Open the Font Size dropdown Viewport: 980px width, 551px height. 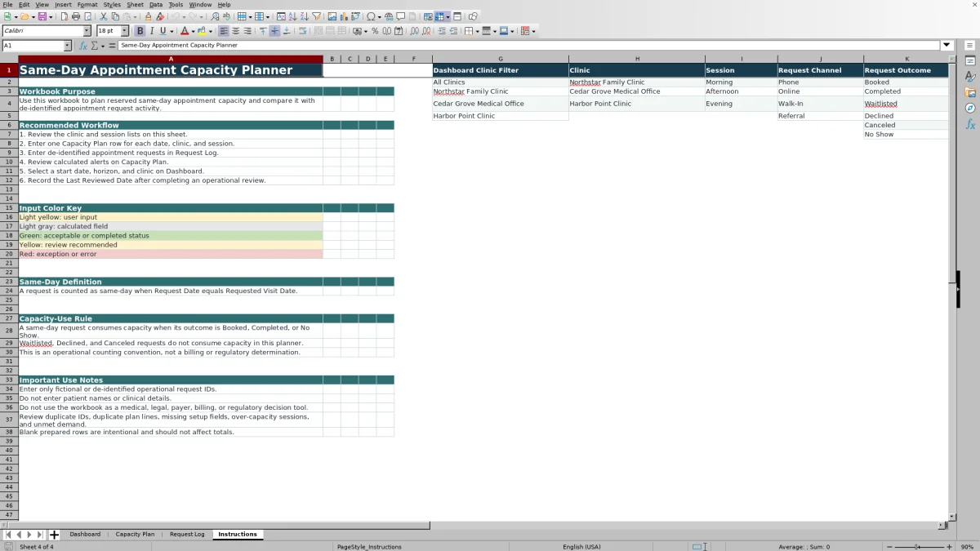[125, 31]
